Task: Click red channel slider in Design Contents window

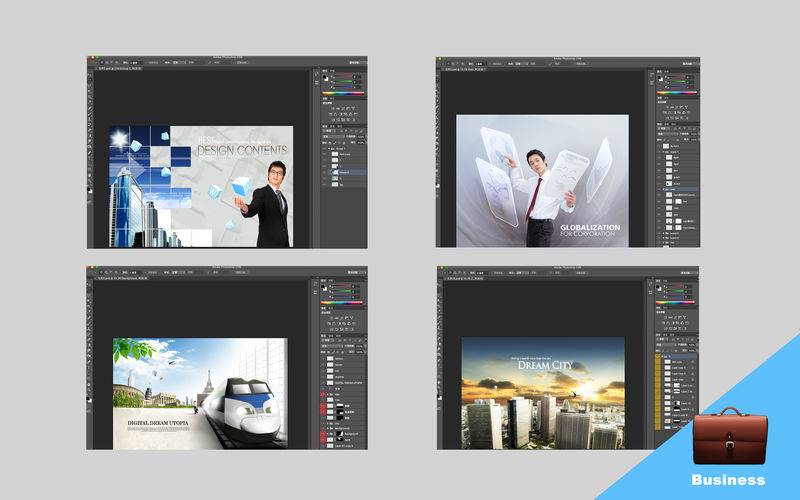Action: pyautogui.click(x=343, y=77)
